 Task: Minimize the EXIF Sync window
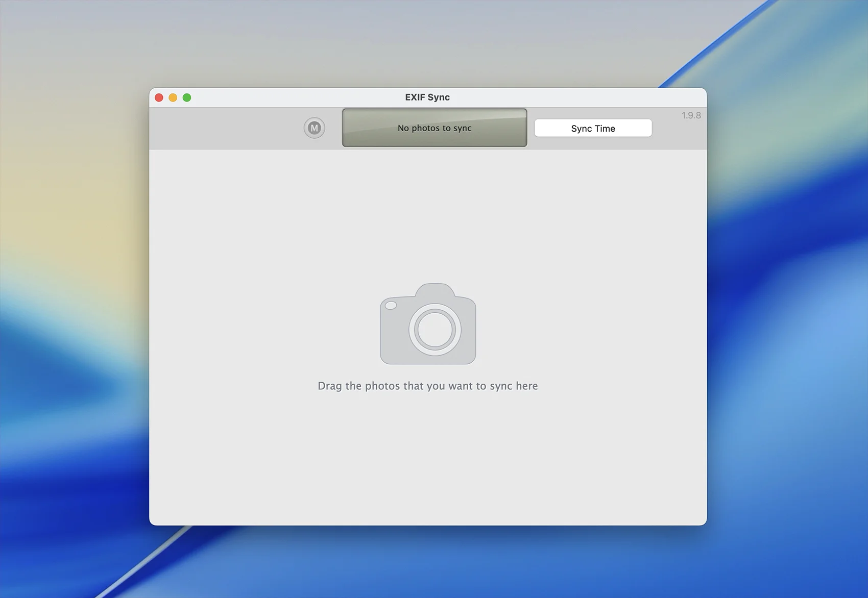[173, 97]
